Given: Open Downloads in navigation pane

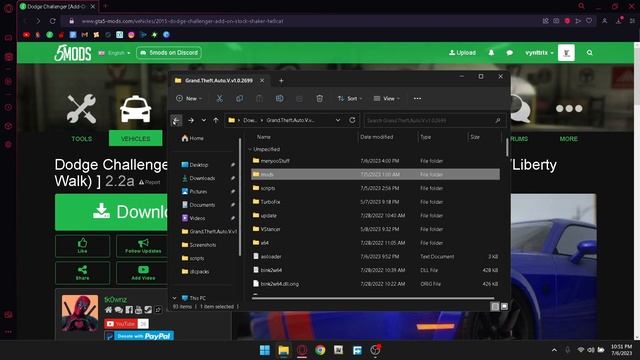Looking at the screenshot, I should click(x=202, y=178).
